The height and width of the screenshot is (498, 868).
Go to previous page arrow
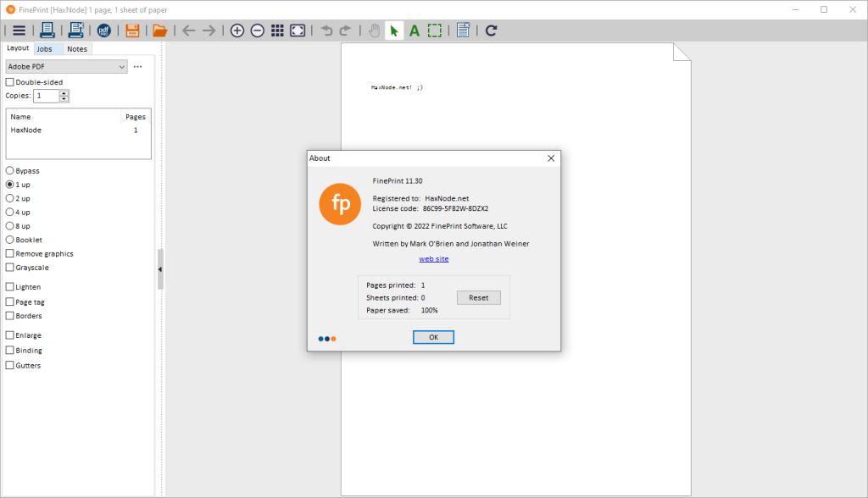[189, 31]
